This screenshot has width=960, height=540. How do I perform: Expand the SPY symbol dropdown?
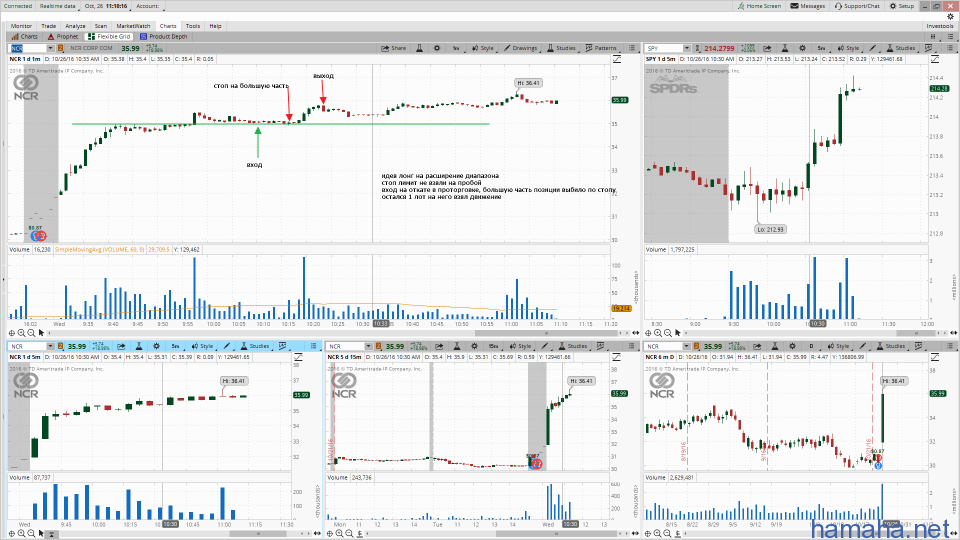tap(687, 48)
